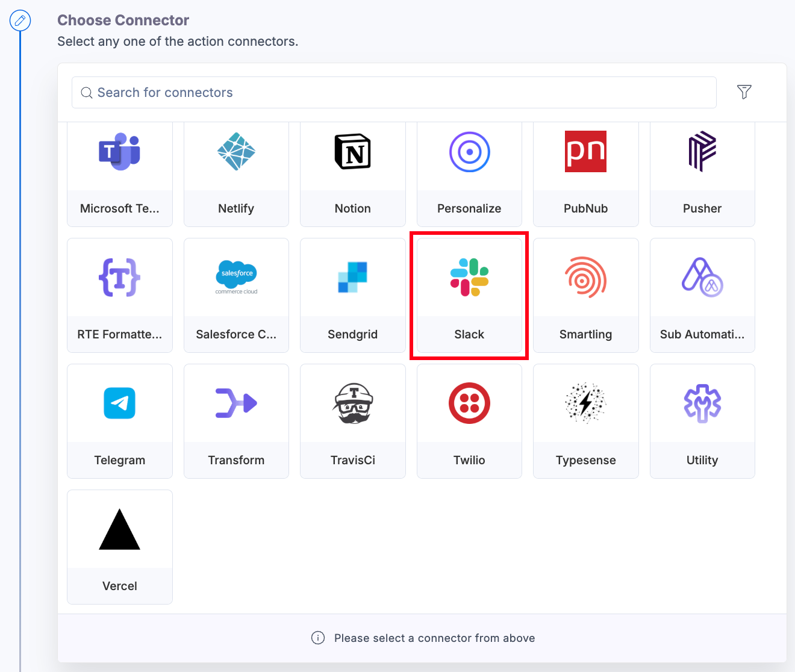Choose the Sendgrid connector icon
The image size is (795, 672).
[352, 277]
